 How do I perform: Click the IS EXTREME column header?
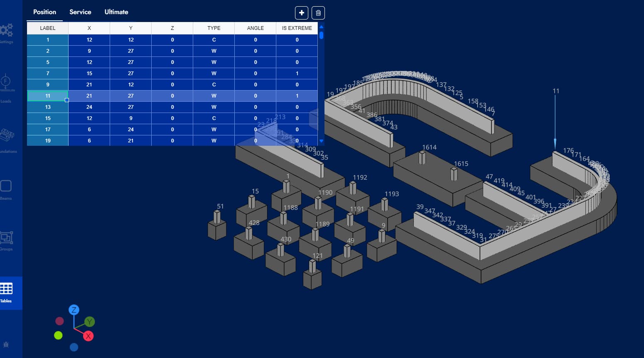(297, 28)
